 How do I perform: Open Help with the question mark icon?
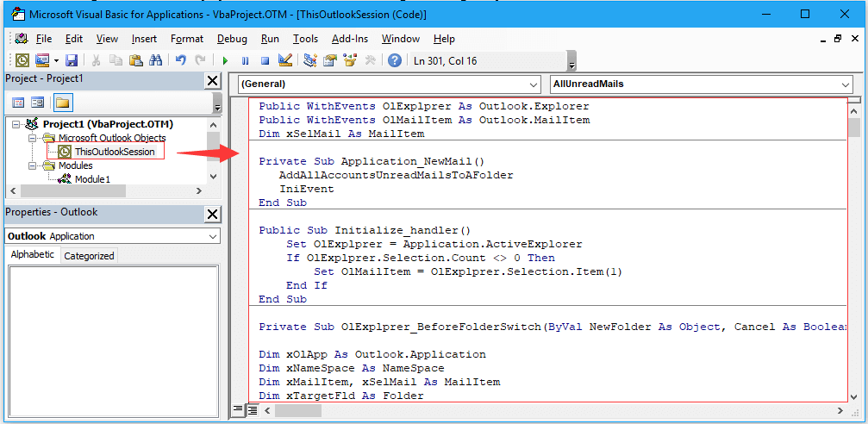point(395,60)
